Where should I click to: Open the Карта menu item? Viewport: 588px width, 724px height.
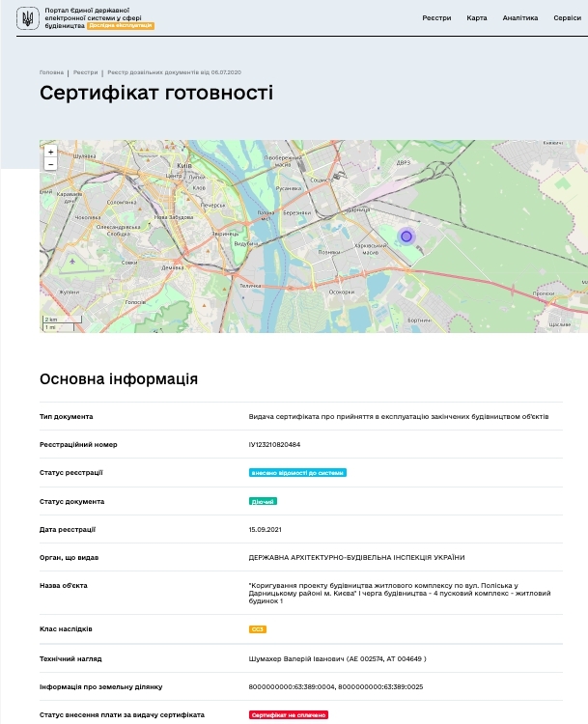click(477, 18)
